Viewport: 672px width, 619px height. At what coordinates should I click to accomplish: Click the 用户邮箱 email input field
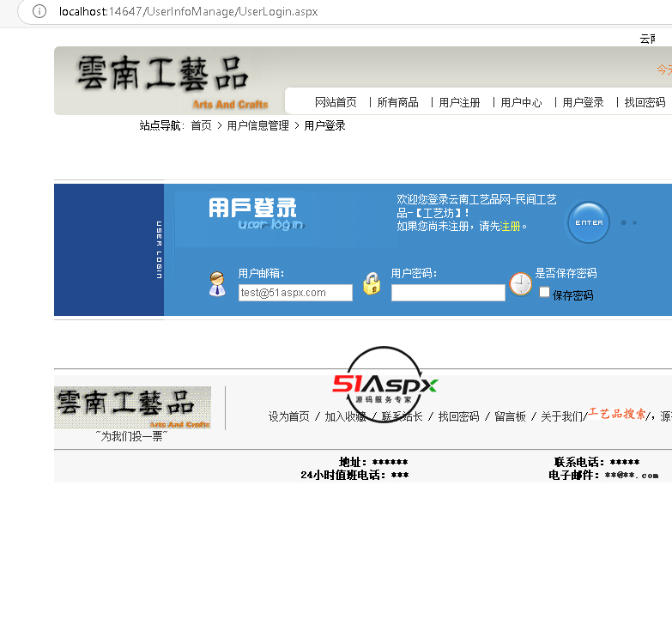point(295,293)
